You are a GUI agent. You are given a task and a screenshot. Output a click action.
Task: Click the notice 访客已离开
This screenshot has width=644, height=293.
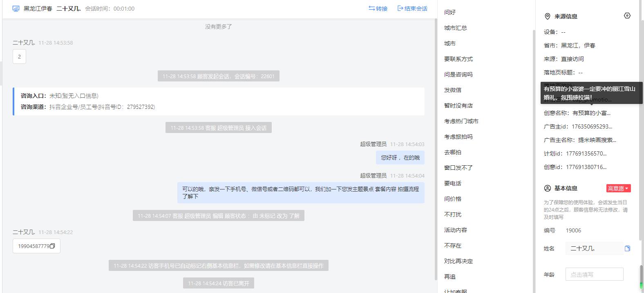[x=219, y=283]
